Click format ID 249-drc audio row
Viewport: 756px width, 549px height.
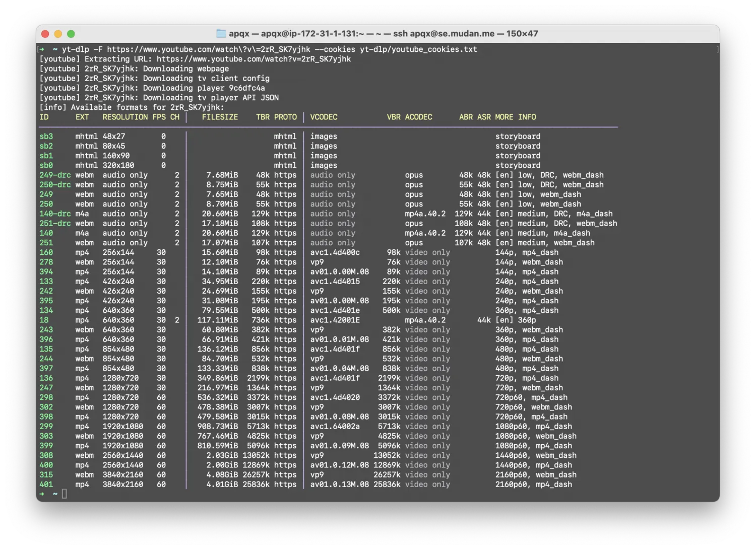click(x=55, y=175)
